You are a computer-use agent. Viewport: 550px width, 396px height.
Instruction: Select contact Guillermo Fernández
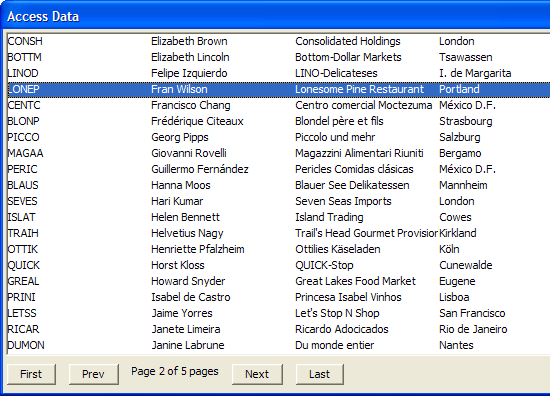coord(200,169)
